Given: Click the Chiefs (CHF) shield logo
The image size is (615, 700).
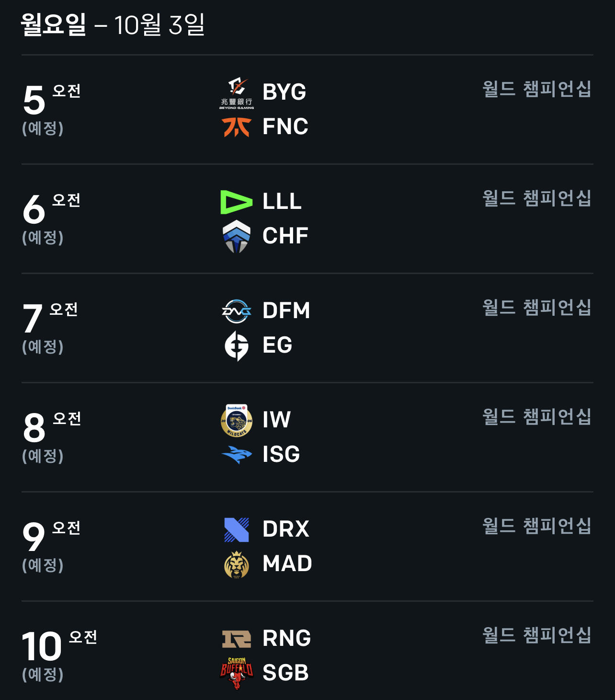Looking at the screenshot, I should (237, 236).
